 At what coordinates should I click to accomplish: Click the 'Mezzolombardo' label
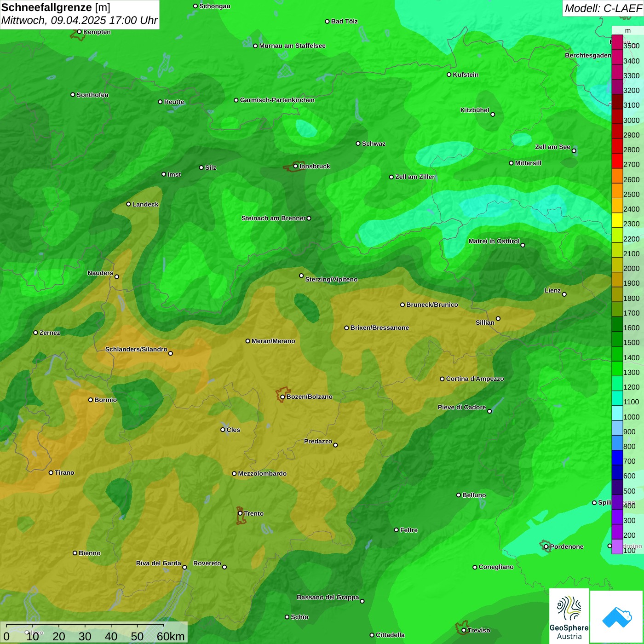(262, 473)
